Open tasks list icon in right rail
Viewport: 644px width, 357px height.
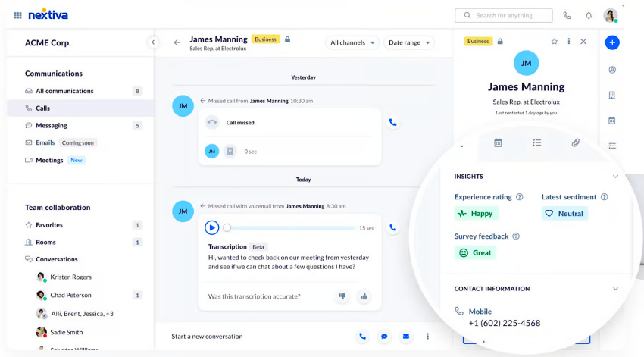(612, 146)
